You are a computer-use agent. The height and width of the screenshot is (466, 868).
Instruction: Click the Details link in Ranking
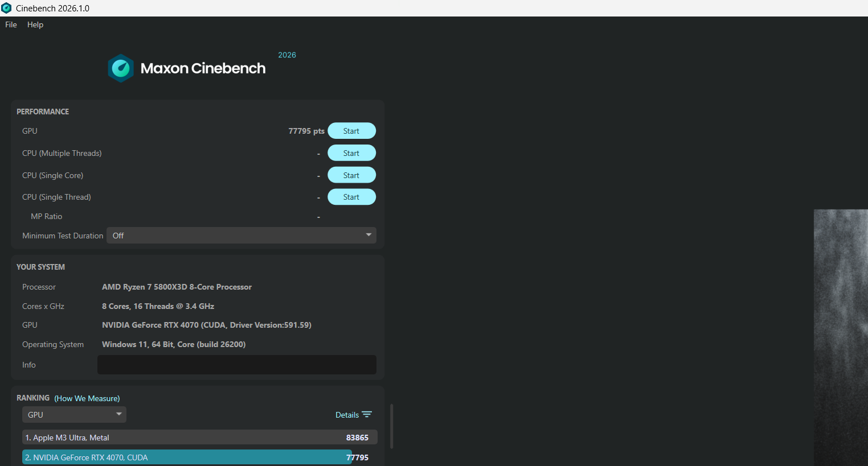[347, 415]
